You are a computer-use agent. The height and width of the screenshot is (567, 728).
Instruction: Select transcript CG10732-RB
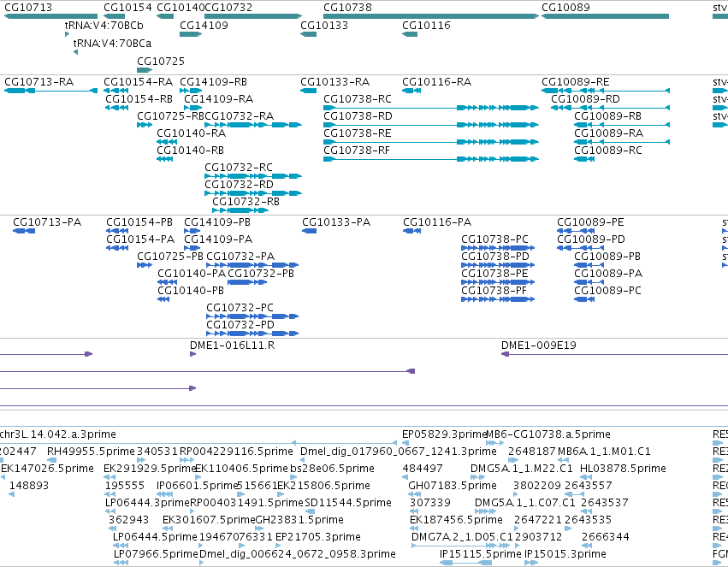(x=246, y=202)
